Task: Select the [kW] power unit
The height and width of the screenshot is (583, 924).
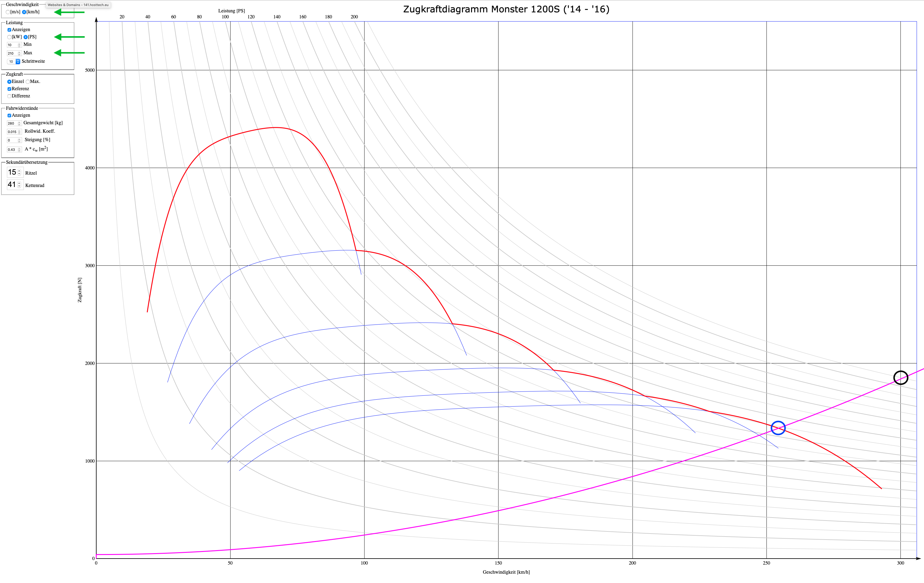Action: coord(9,37)
